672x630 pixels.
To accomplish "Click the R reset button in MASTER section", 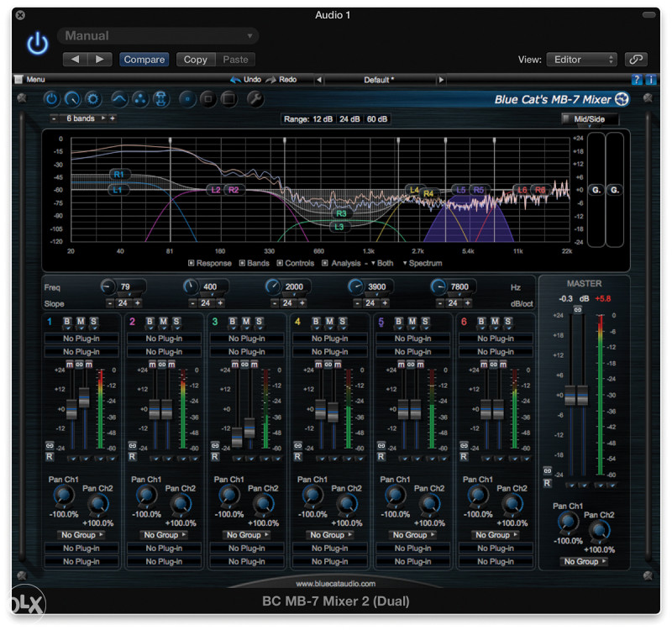I will coord(548,484).
